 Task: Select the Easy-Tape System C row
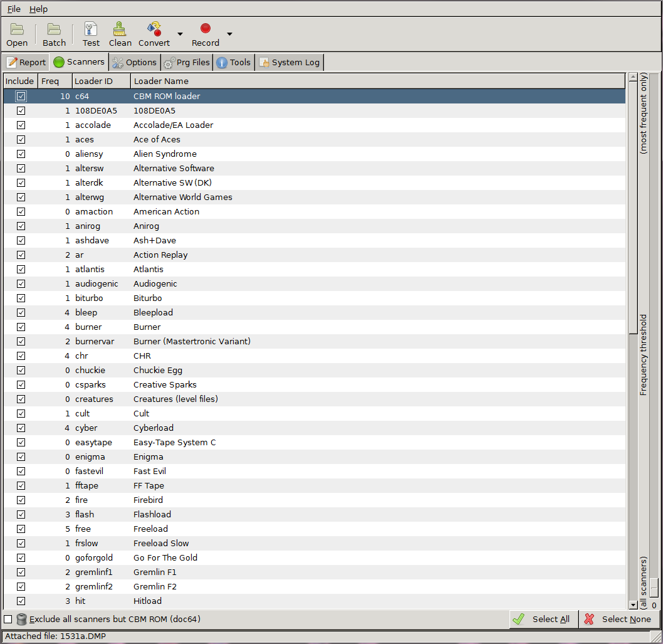(x=315, y=443)
